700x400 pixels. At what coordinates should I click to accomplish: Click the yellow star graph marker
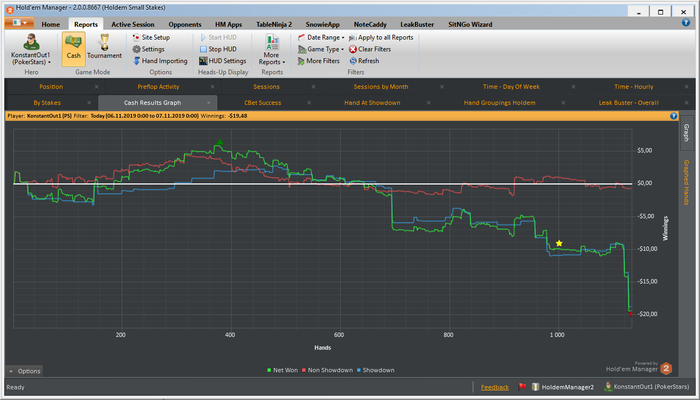[x=559, y=243]
